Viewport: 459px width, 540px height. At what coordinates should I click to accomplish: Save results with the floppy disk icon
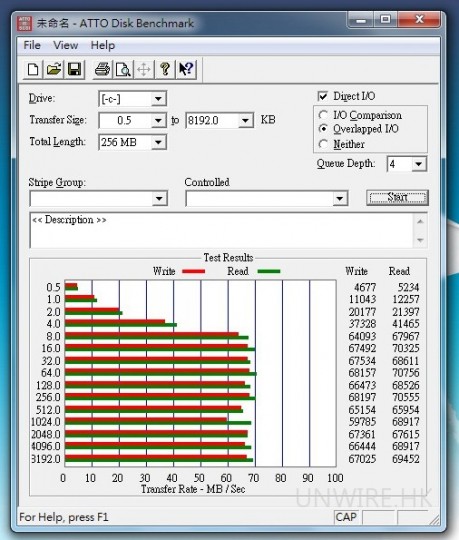click(x=75, y=70)
